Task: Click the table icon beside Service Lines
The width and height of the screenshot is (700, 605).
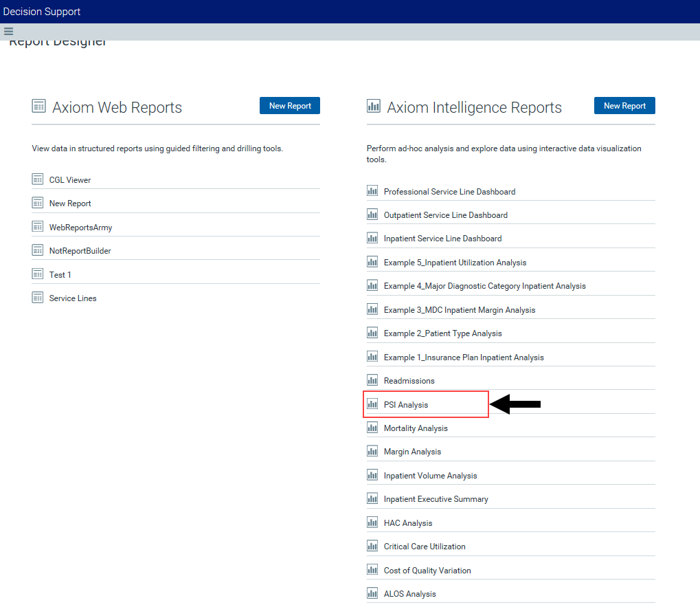Action: tap(38, 298)
